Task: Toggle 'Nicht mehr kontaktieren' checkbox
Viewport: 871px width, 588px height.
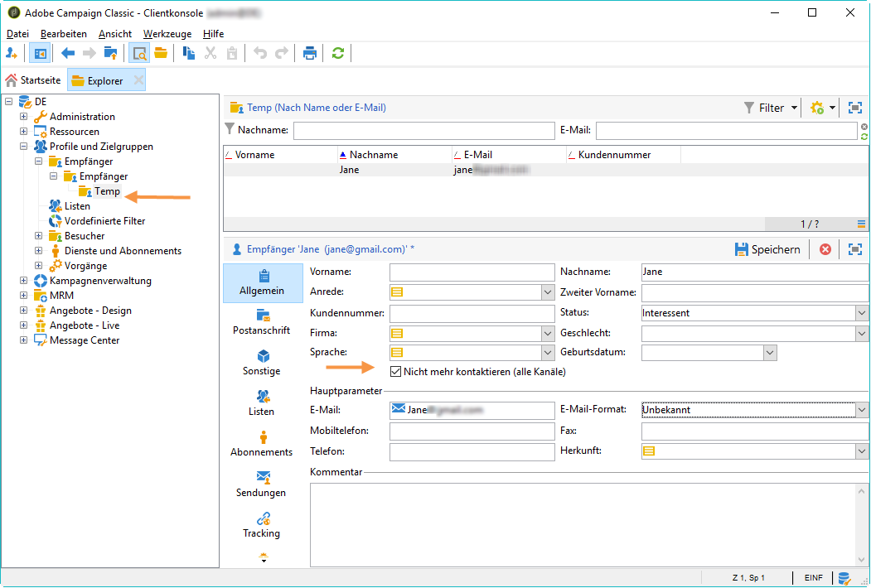Action: click(395, 372)
